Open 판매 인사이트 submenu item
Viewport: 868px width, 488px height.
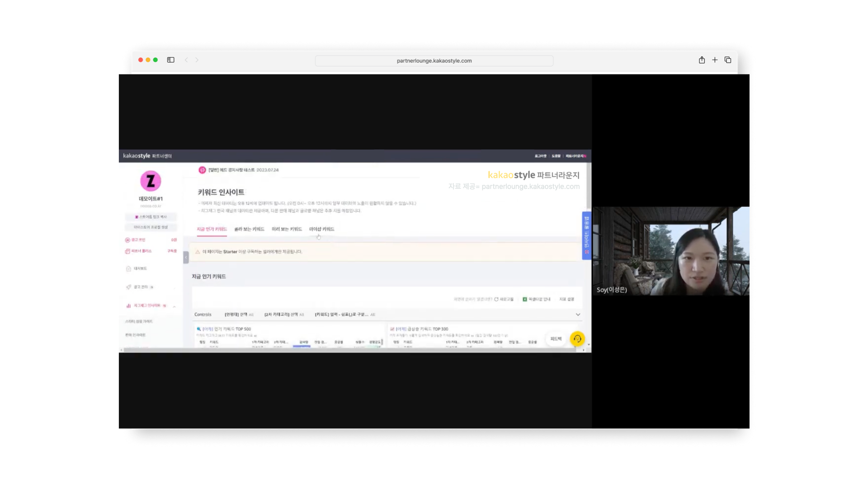[135, 335]
